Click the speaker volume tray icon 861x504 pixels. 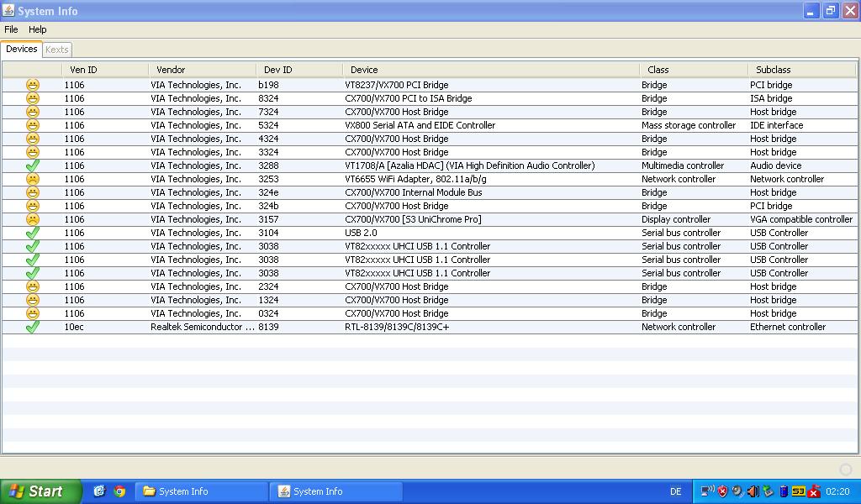coord(753,491)
